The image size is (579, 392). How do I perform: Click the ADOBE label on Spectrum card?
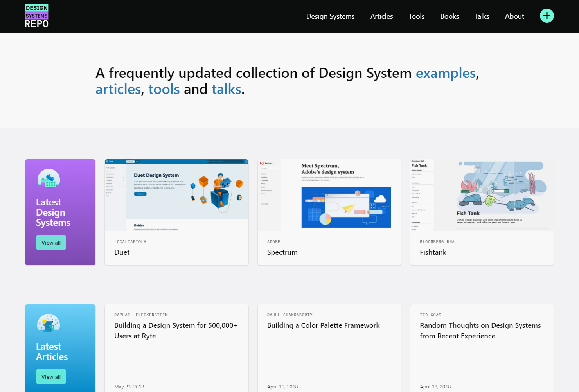click(x=273, y=242)
